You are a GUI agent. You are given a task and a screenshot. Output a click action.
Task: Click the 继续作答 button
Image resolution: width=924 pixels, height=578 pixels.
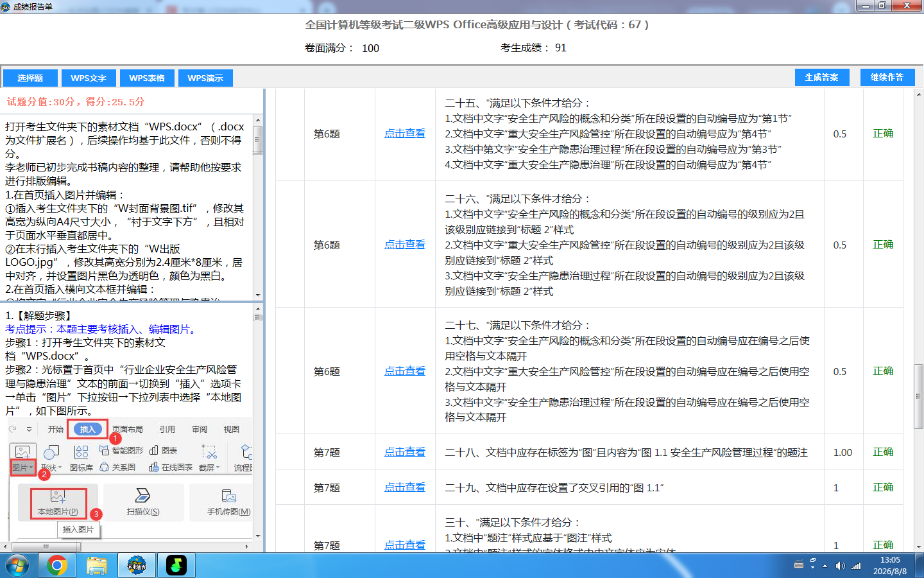[x=887, y=77]
